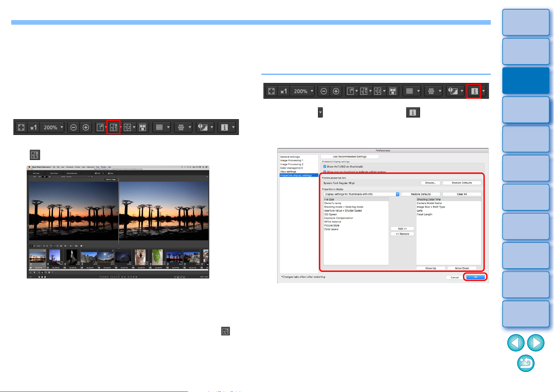Select Properties display settings in Preferences sidebar
Viewport: 554px width, 392px height.
click(299, 175)
